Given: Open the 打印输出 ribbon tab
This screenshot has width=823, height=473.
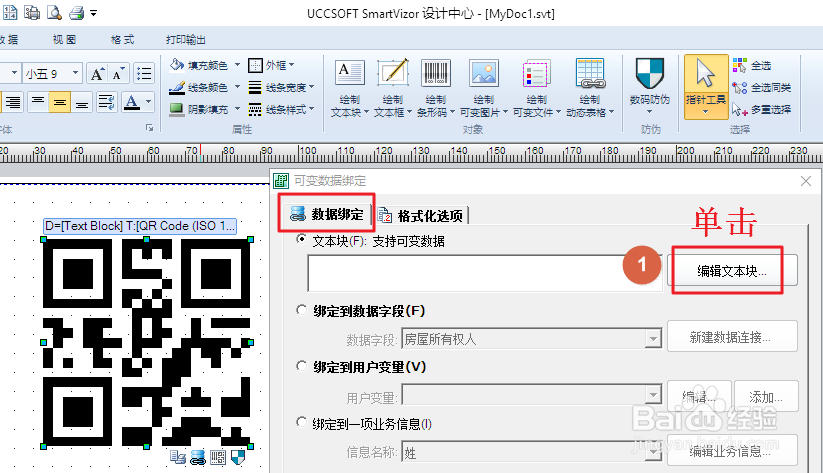Looking at the screenshot, I should pyautogui.click(x=186, y=39).
